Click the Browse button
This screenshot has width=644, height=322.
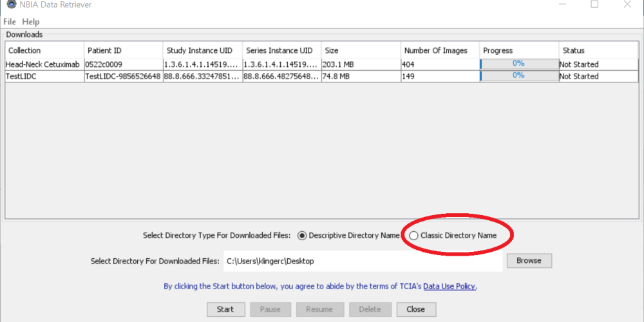(x=529, y=260)
